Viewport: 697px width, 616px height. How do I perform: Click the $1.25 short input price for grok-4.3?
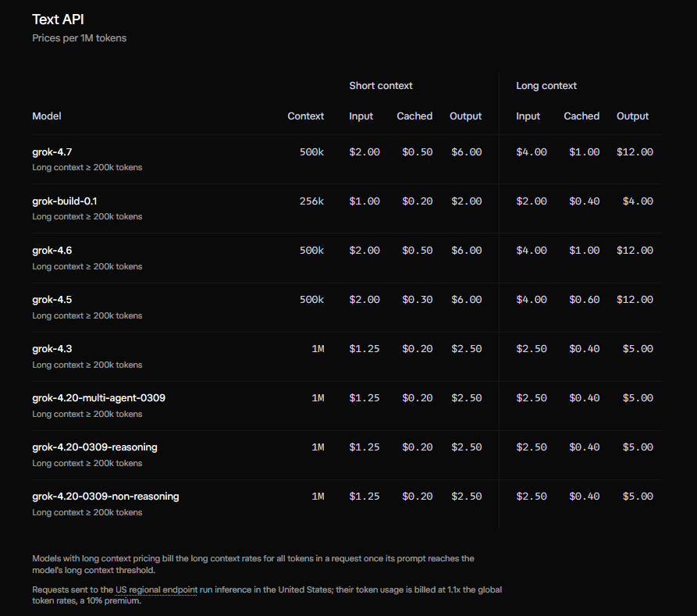point(365,349)
